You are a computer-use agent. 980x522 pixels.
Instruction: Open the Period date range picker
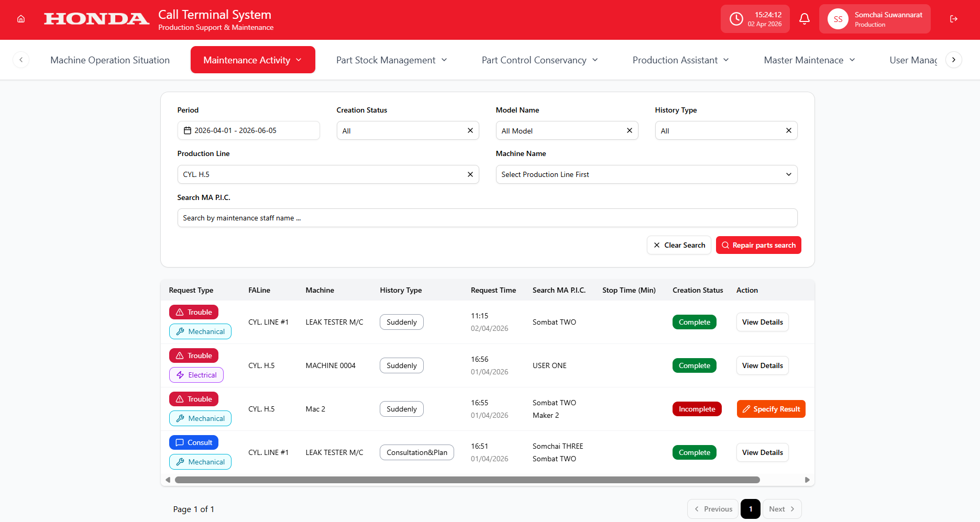pos(248,130)
